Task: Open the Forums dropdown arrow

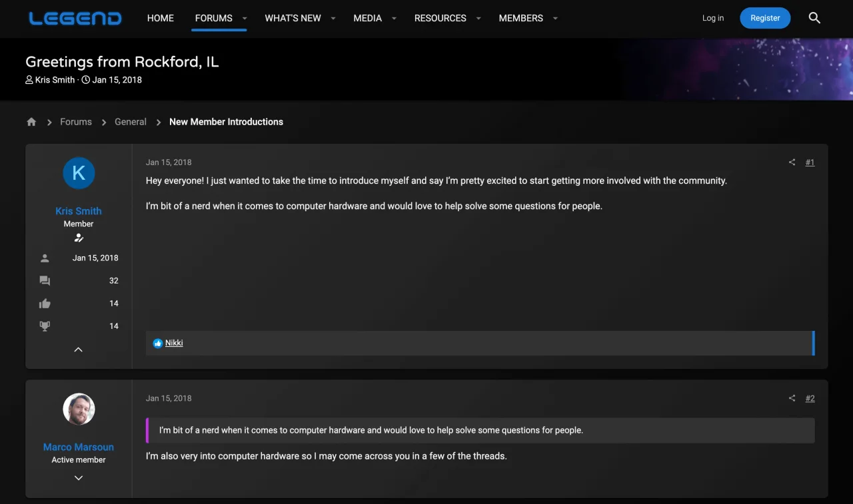Action: (x=245, y=19)
